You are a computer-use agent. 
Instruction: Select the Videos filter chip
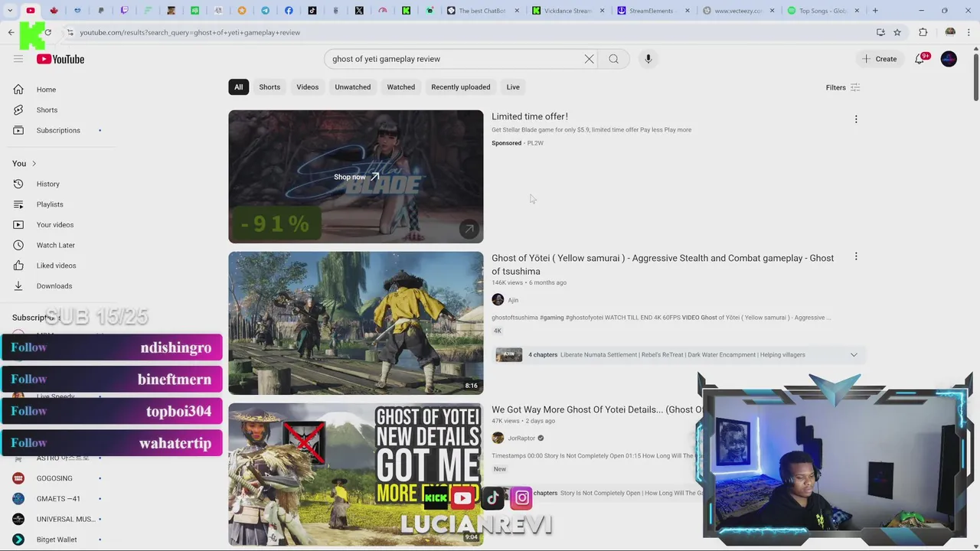point(307,87)
